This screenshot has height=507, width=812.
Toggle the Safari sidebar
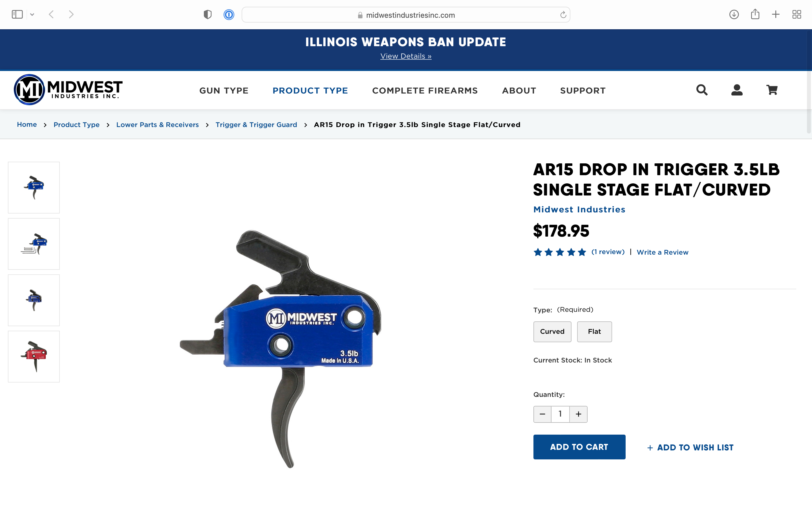click(x=17, y=14)
